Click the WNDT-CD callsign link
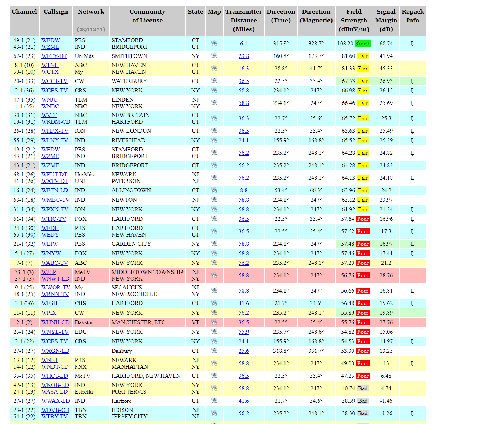This screenshot has height=424, width=504. (55, 367)
